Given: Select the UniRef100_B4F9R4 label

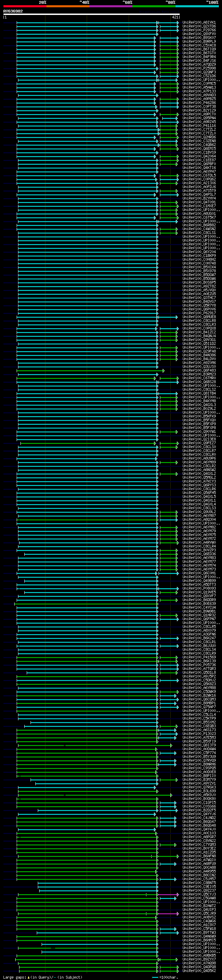Looking at the screenshot, I should 199,57.
